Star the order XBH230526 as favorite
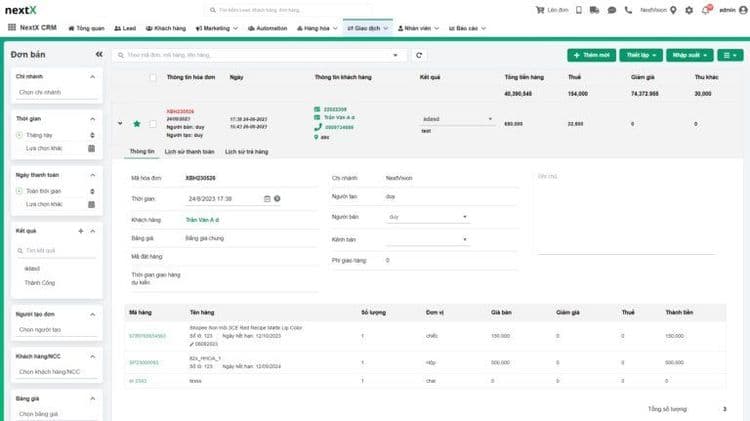This screenshot has height=421, width=750. coord(137,123)
